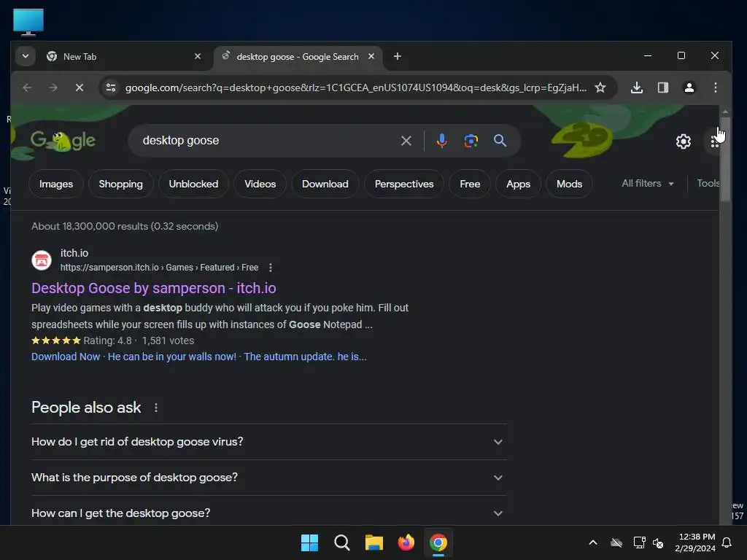Open the Download Now sitelink
Screen dimensions: 747x560
pyautogui.click(x=66, y=357)
